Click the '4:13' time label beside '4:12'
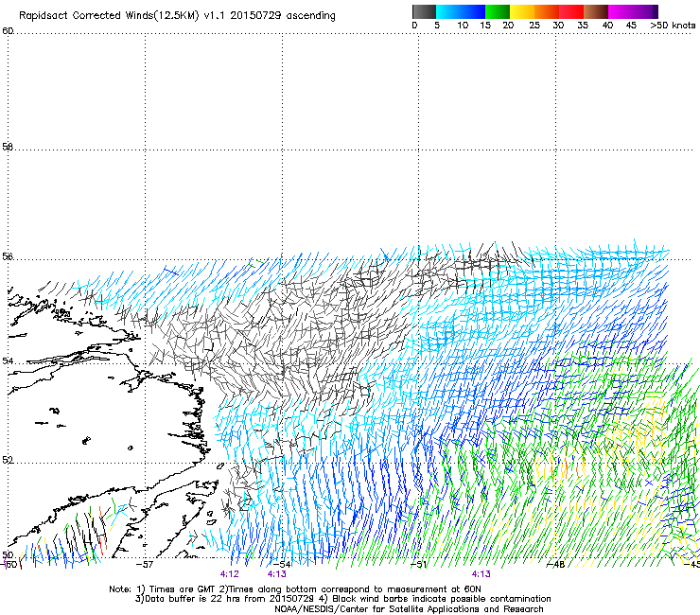700x615 pixels. pyautogui.click(x=277, y=574)
